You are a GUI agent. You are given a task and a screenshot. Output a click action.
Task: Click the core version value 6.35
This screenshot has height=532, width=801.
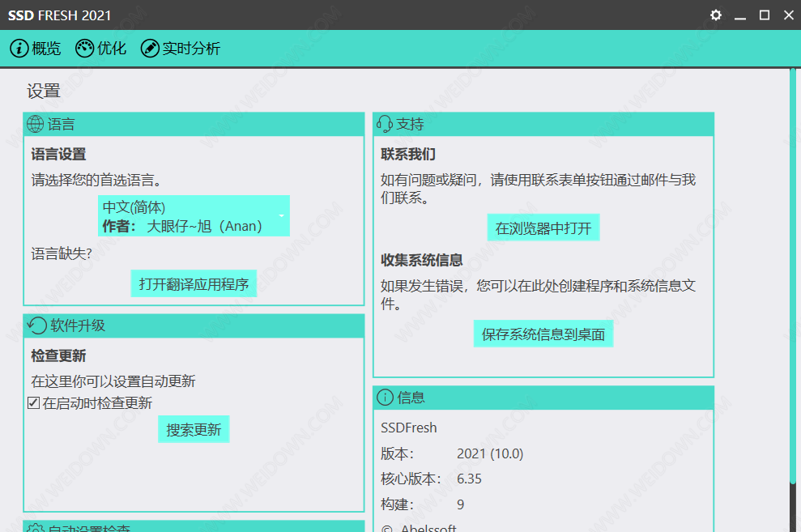pos(469,479)
